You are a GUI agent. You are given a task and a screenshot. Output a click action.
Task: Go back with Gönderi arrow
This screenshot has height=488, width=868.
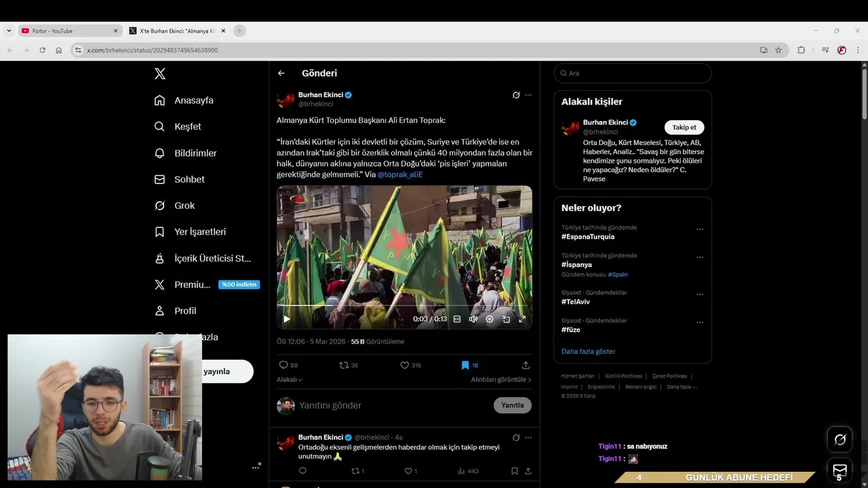click(x=281, y=73)
